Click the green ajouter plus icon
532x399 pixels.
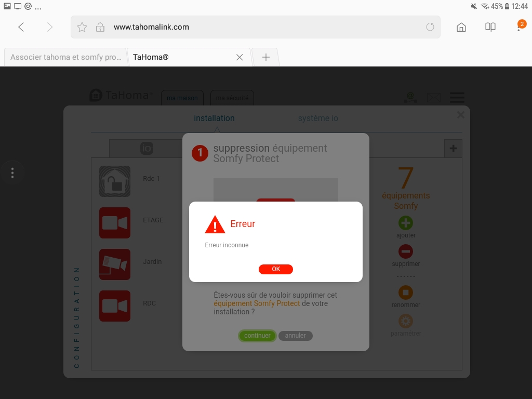click(406, 223)
